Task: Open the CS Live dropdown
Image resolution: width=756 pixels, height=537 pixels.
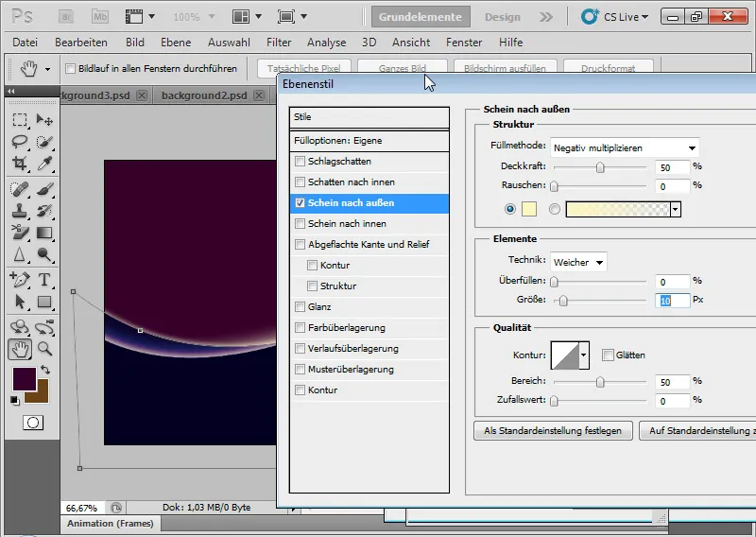Action: click(x=615, y=17)
